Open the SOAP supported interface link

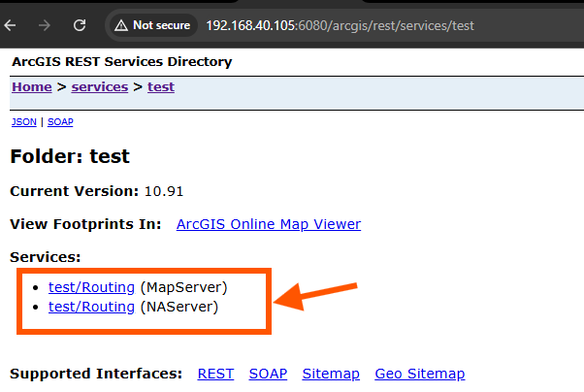(x=268, y=374)
